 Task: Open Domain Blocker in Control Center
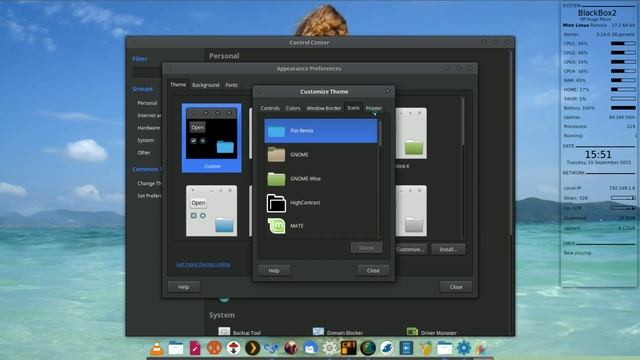(338, 332)
